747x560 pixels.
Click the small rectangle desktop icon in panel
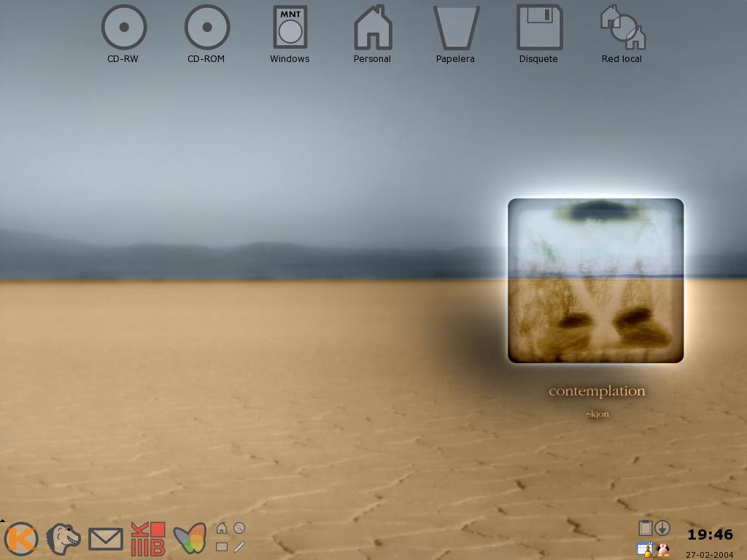tap(222, 547)
